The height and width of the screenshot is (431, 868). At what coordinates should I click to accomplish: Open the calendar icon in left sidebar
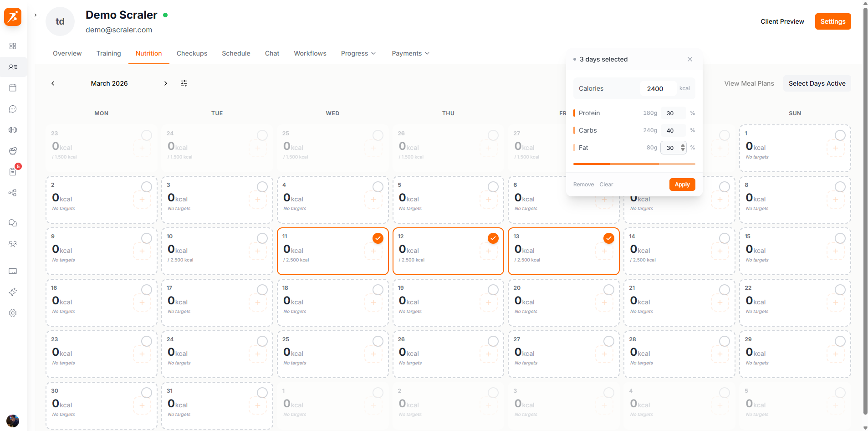pyautogui.click(x=13, y=88)
